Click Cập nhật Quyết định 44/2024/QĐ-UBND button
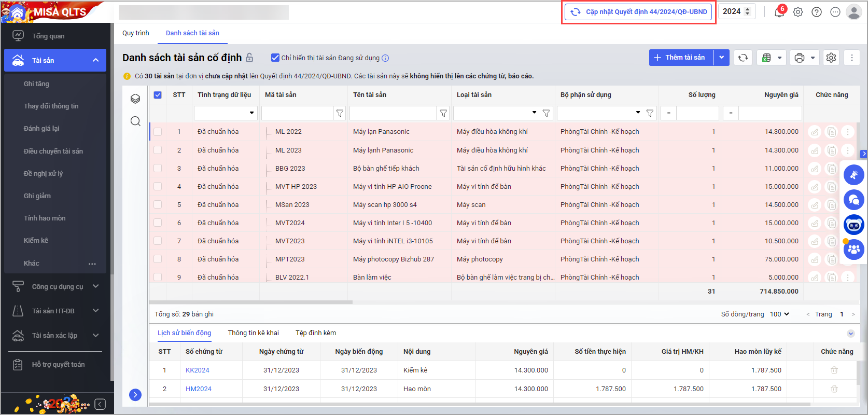The height and width of the screenshot is (415, 868). pyautogui.click(x=640, y=12)
